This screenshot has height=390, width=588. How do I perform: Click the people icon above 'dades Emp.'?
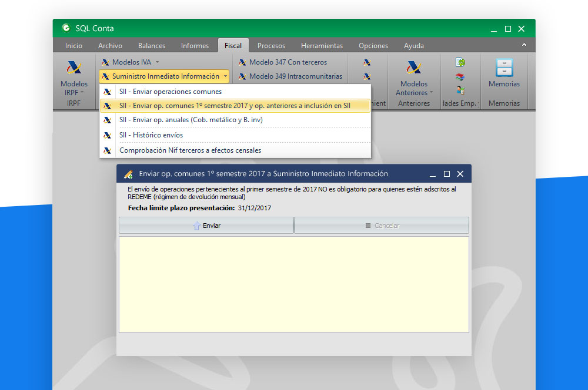[x=460, y=90]
